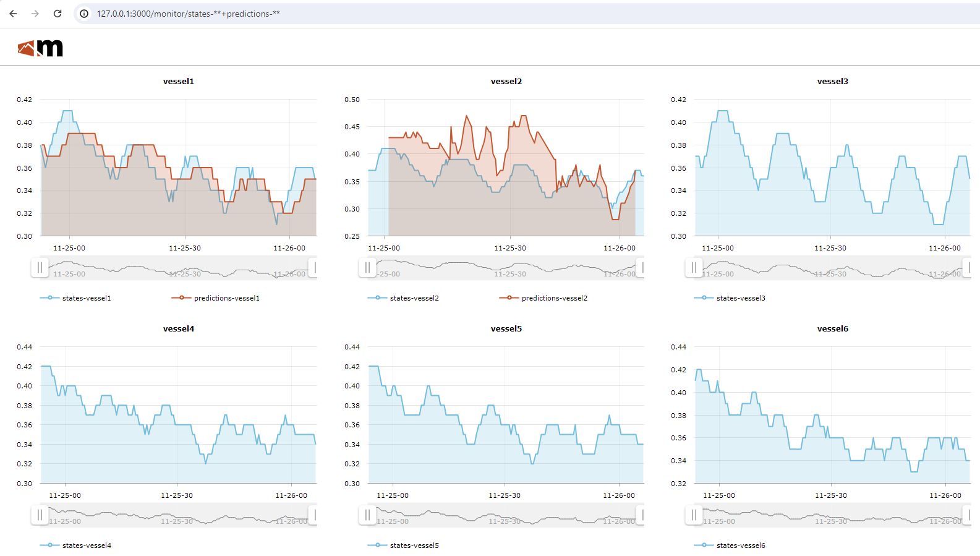Hide the states-vessel2 series via legend
Screen dimensions: 980x556
[x=403, y=298]
